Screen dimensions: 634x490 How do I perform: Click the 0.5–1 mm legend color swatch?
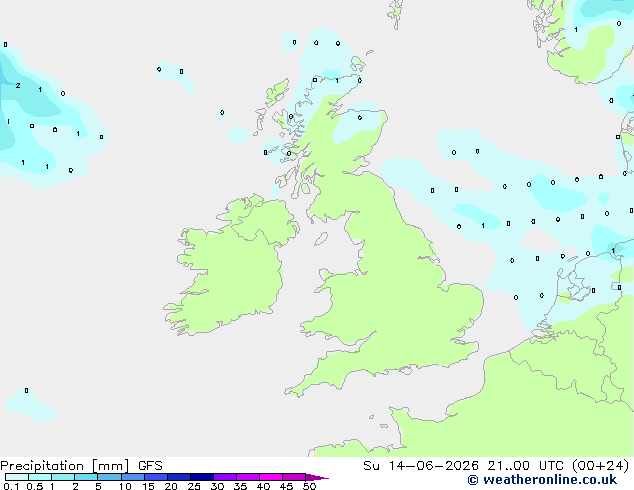tap(40, 477)
